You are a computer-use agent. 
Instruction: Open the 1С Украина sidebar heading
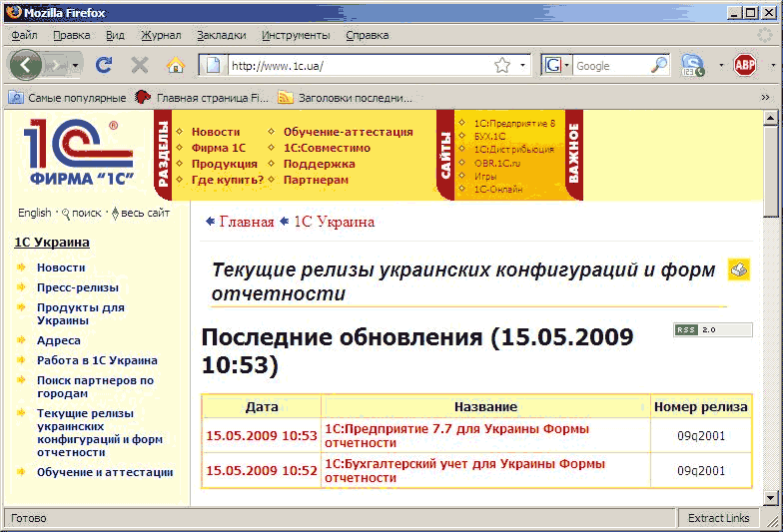[52, 242]
